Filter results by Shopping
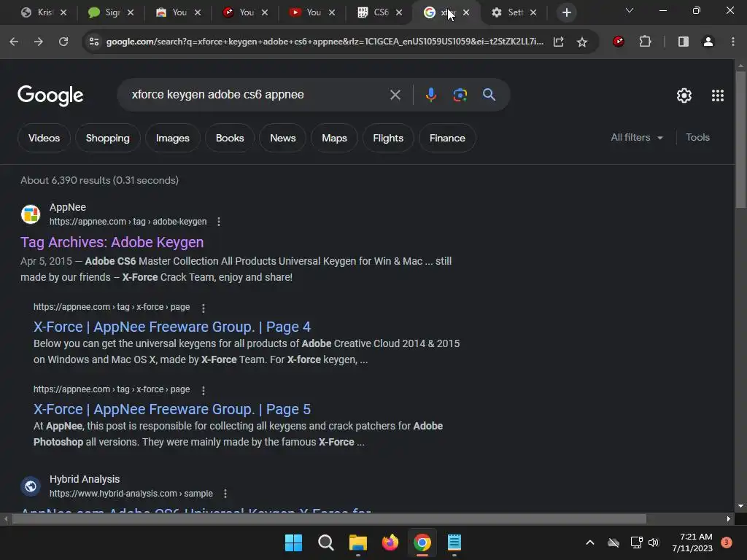747x560 pixels. tap(108, 138)
